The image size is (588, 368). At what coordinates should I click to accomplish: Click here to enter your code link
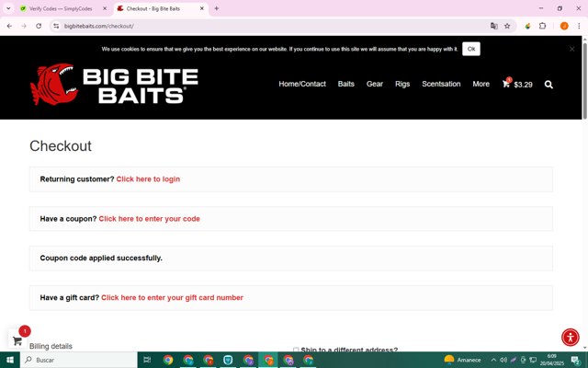(149, 219)
